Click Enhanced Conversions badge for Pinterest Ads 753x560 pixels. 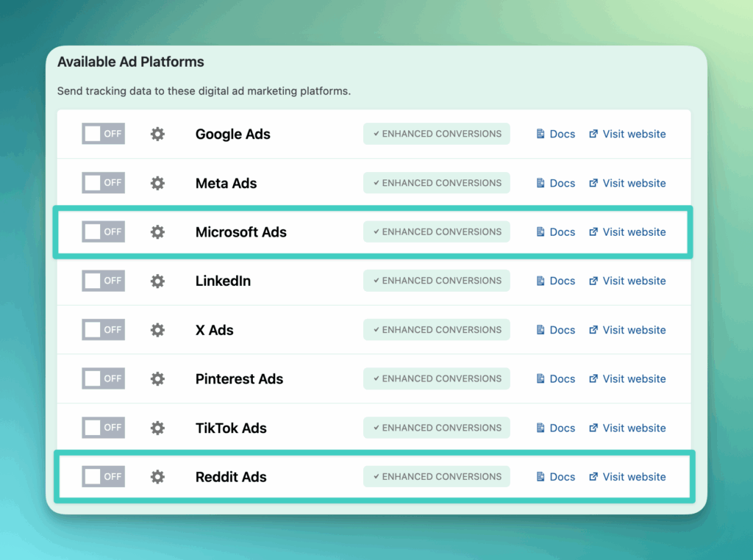(437, 378)
